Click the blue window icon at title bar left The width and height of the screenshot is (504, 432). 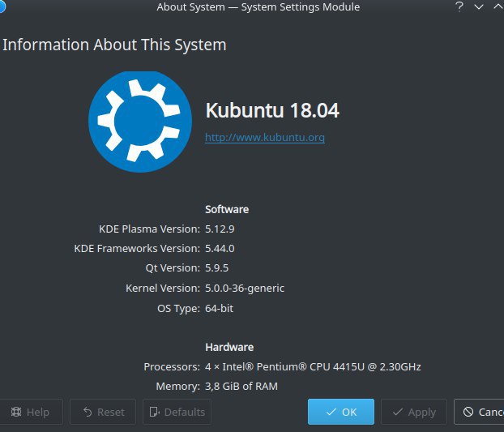click(2, 6)
